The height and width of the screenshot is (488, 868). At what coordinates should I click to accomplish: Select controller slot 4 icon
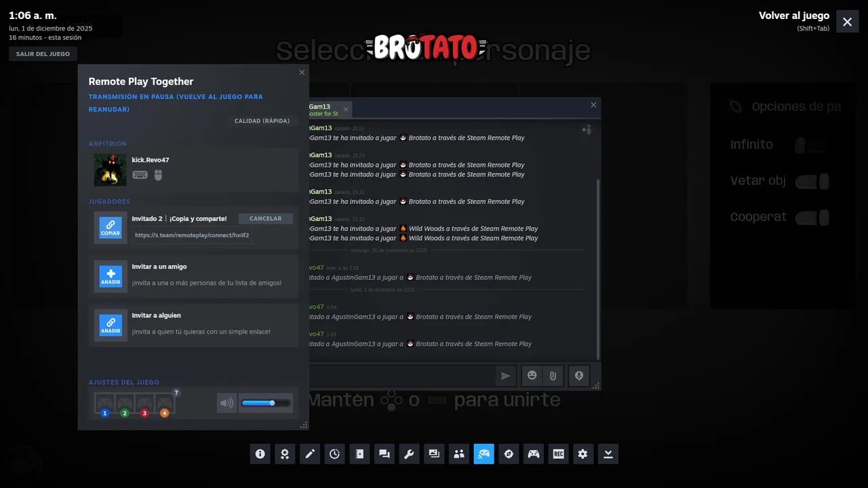164,405
